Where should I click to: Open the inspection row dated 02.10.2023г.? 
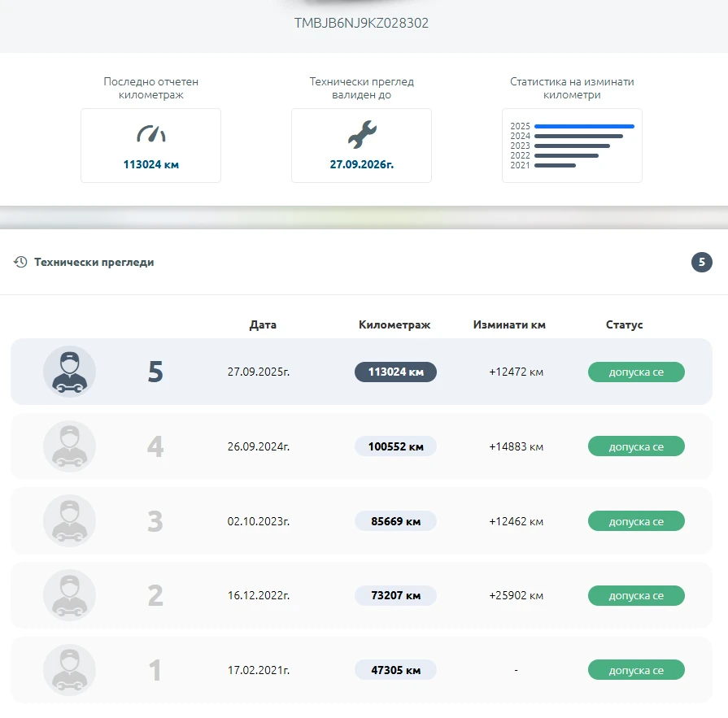[x=259, y=521]
